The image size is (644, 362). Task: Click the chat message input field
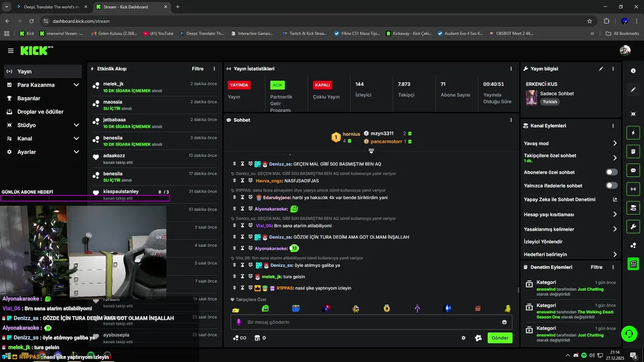point(371,322)
